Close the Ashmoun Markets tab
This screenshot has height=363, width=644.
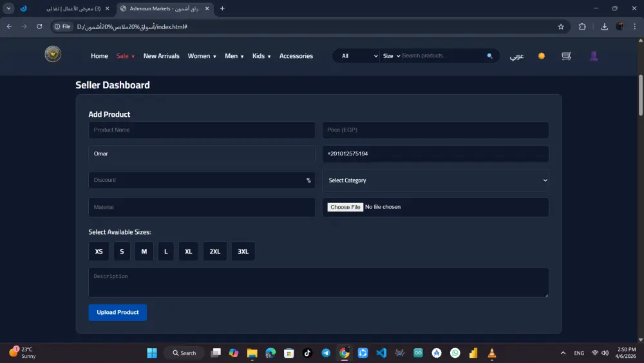tap(207, 8)
